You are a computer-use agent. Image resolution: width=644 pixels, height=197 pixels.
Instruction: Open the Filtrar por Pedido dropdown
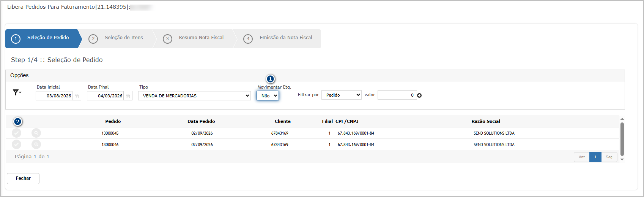pos(341,95)
